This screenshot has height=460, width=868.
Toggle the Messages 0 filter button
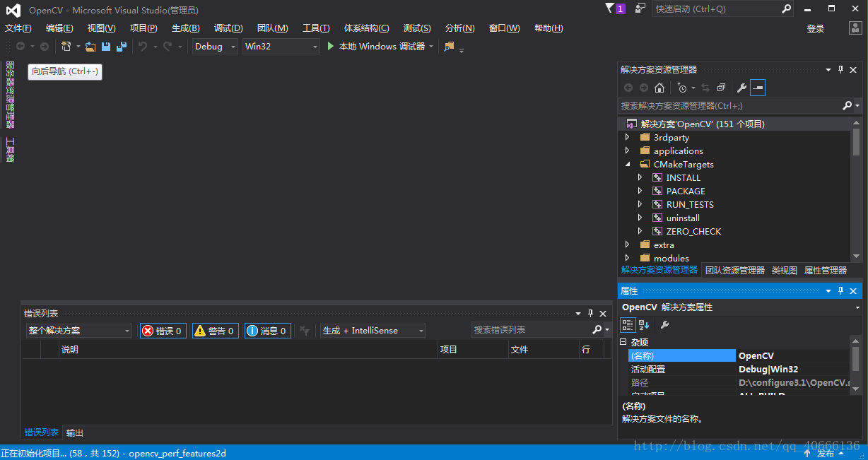point(268,331)
